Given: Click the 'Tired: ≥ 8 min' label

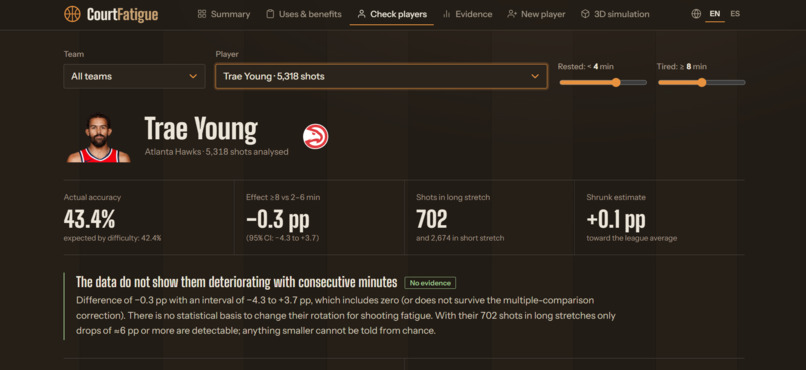Looking at the screenshot, I should pos(682,67).
